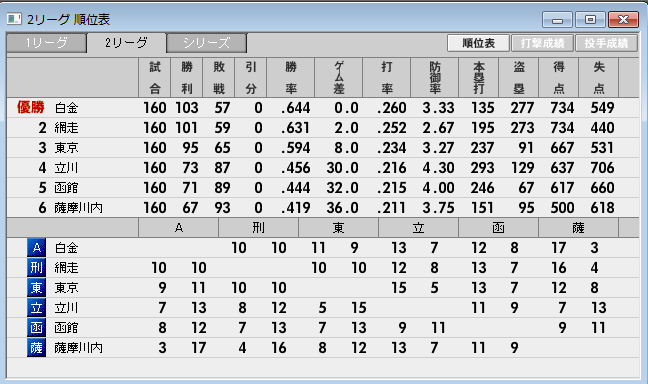Select 網走 in the head-to-head table

pos(67,268)
